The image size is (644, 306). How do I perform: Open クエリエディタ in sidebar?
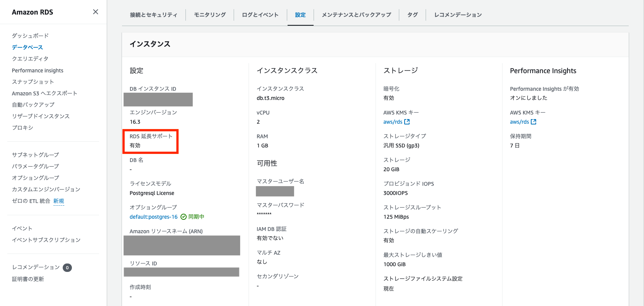point(30,59)
